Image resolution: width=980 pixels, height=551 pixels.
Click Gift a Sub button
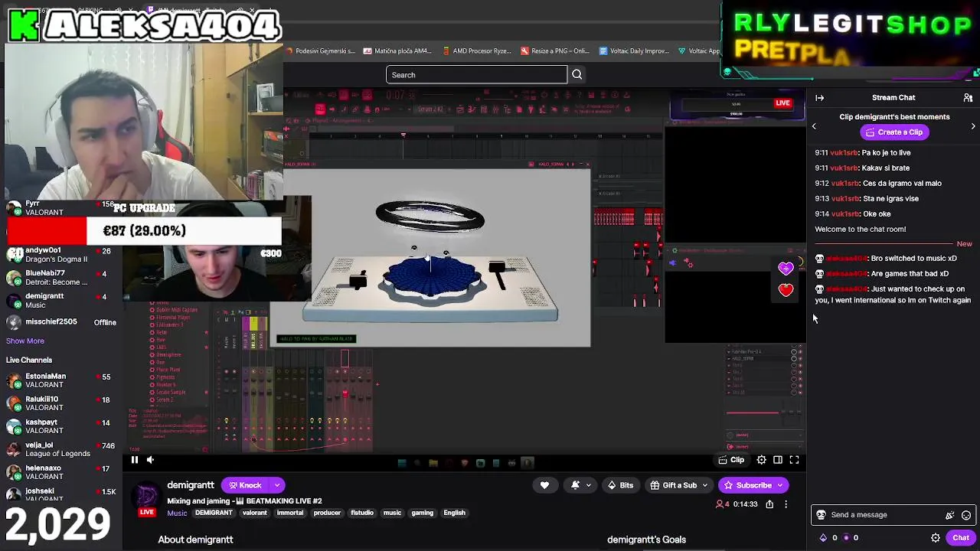tap(674, 485)
